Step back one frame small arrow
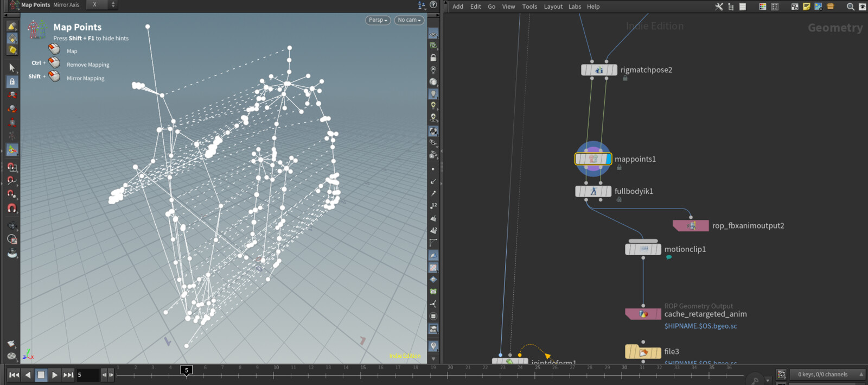Viewport: 868px width, 385px height. [104, 375]
